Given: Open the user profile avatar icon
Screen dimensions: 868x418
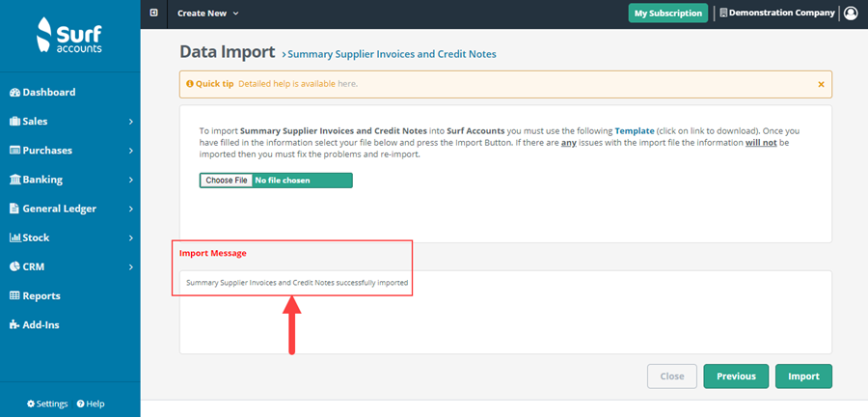Looking at the screenshot, I should (851, 14).
